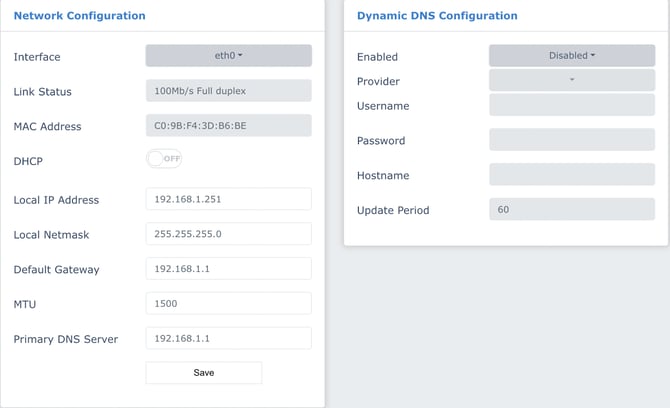Click the DHCP label text
670x408 pixels.
28,161
